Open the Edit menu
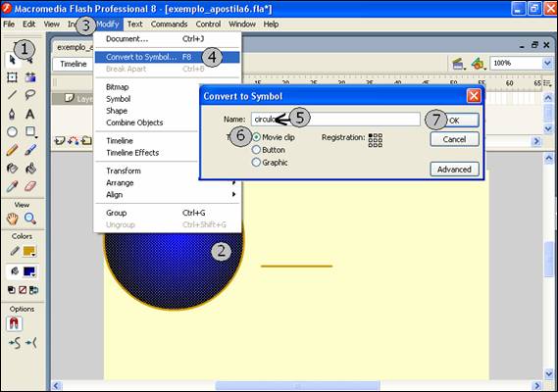Viewport: 558px width, 392px height. pos(28,24)
